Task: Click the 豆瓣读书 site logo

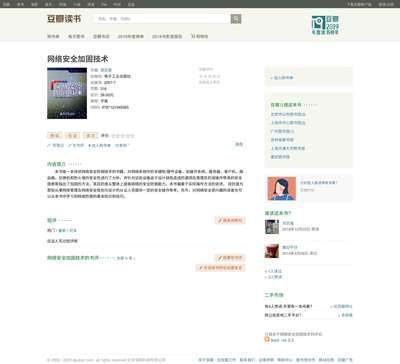Action: tap(64, 19)
